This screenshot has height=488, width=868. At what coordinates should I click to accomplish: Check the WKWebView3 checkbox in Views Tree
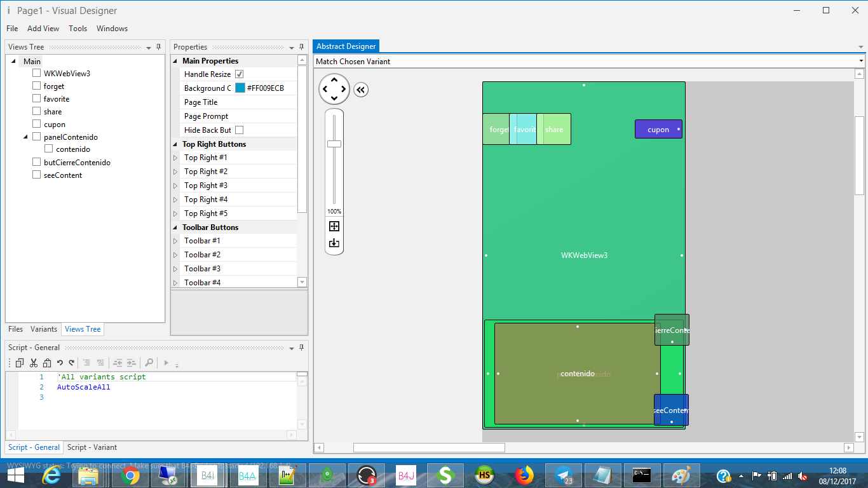pyautogui.click(x=36, y=73)
